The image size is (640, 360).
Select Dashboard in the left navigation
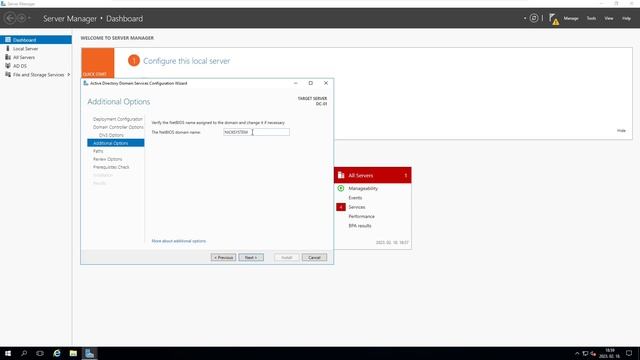36,40
